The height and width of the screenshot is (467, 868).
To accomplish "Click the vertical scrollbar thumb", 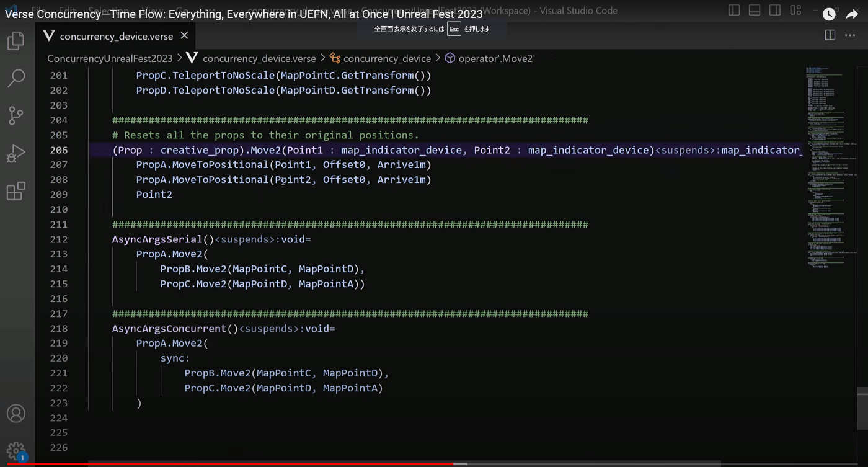I will tap(862, 408).
